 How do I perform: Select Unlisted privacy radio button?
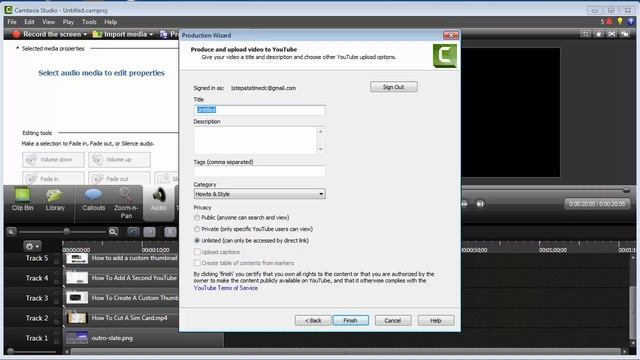(x=197, y=240)
